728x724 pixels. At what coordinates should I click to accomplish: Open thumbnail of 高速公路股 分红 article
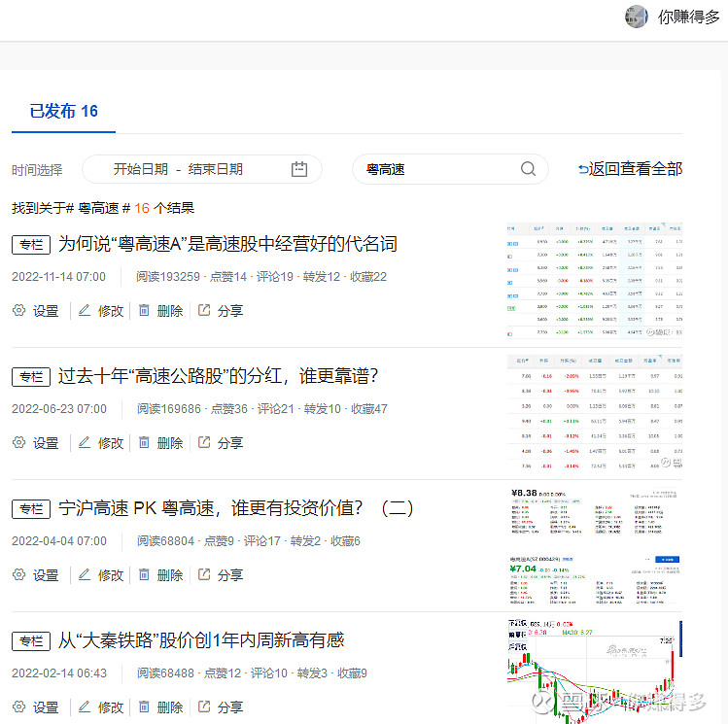[595, 413]
